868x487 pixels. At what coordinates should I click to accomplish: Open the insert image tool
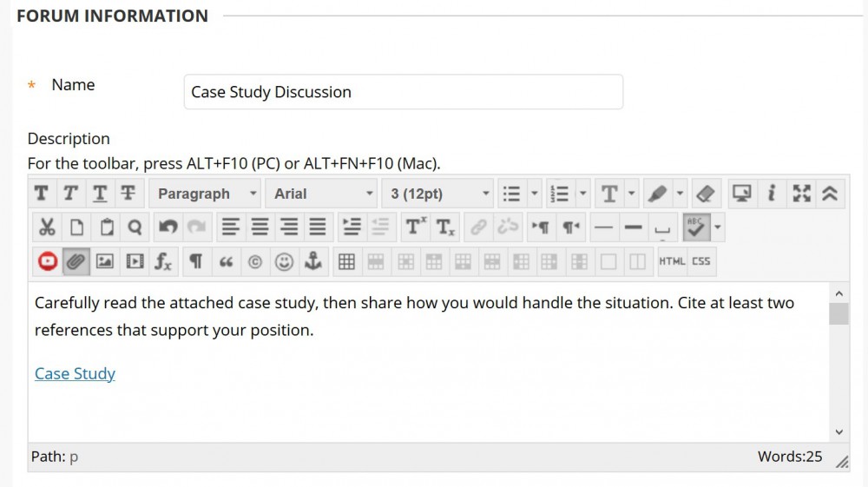point(105,261)
